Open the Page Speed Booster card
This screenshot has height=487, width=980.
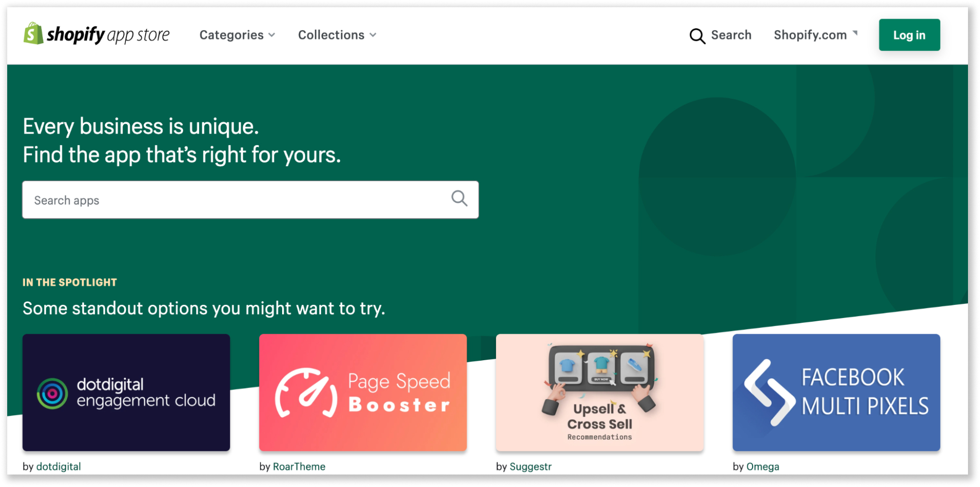click(x=363, y=392)
